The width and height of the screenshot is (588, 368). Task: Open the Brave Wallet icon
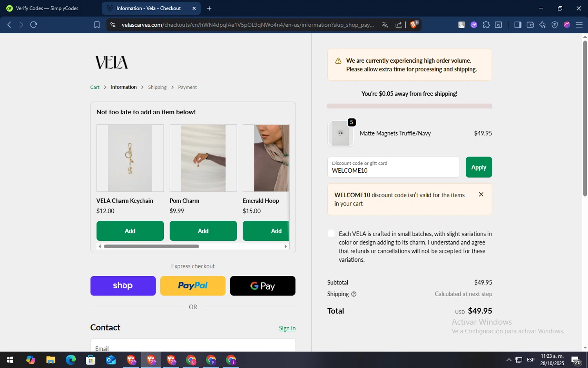point(530,25)
